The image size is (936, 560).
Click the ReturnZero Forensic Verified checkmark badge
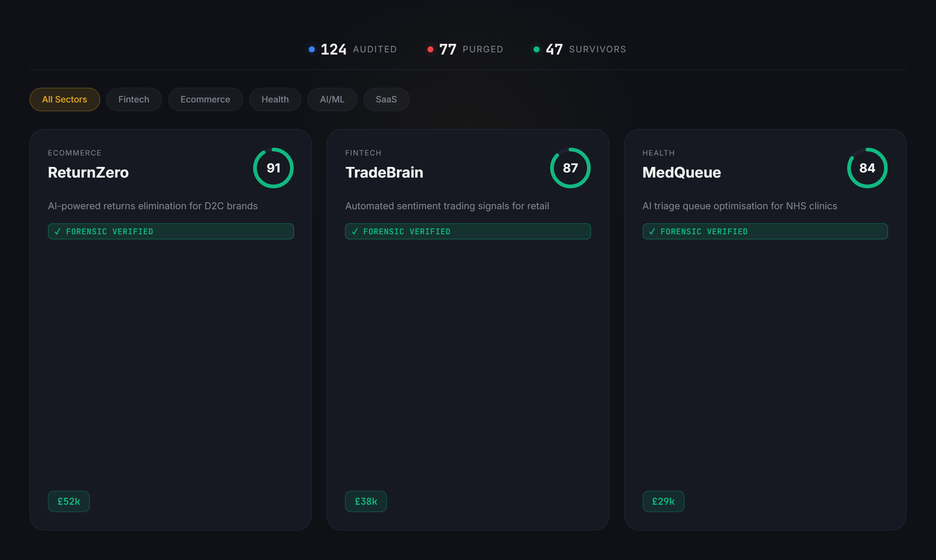(x=171, y=231)
